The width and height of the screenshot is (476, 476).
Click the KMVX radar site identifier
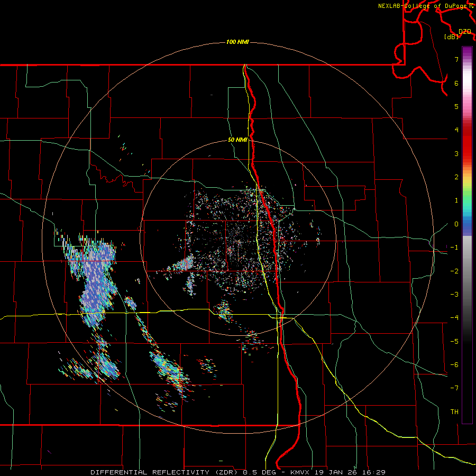coord(300,472)
